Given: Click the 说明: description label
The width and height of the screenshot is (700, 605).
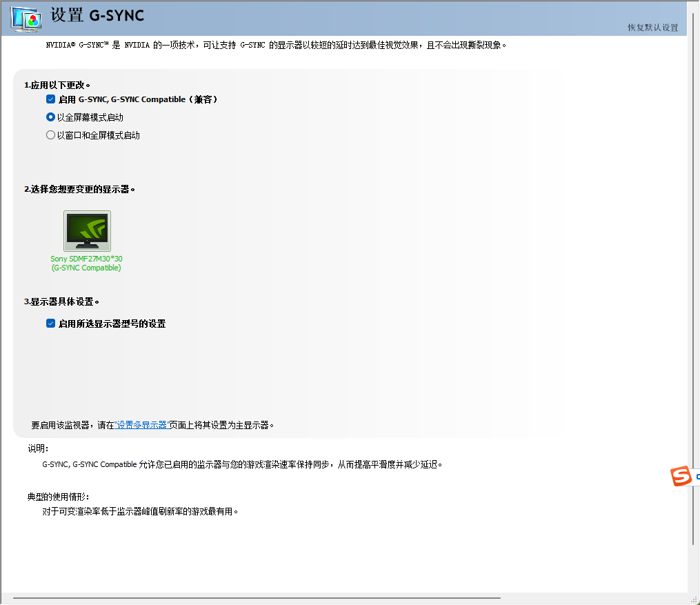Looking at the screenshot, I should [x=38, y=448].
